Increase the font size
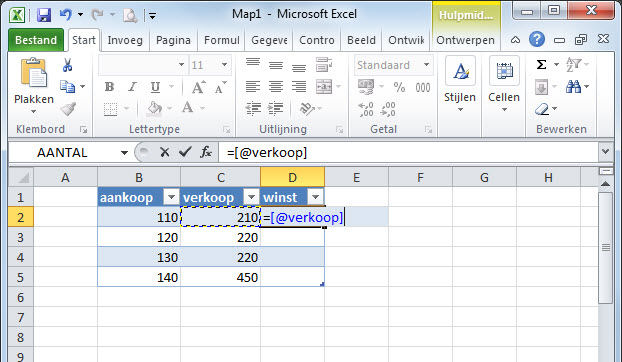 coord(199,87)
